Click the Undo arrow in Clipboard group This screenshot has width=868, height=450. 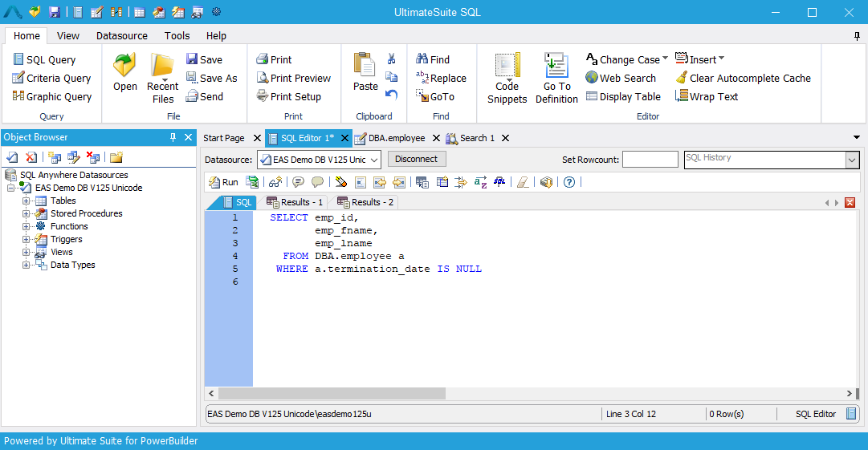click(392, 95)
